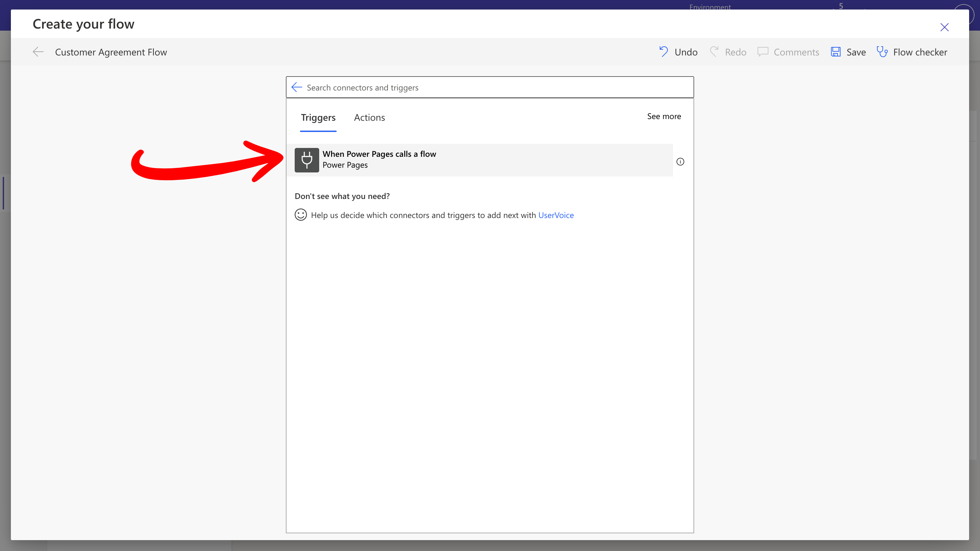
Task: Click the Save text label
Action: coord(856,52)
